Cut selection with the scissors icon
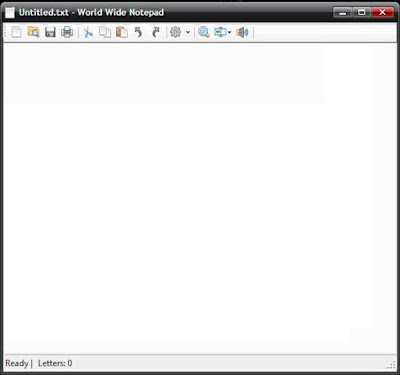Image resolution: width=400 pixels, height=375 pixels. pos(88,32)
